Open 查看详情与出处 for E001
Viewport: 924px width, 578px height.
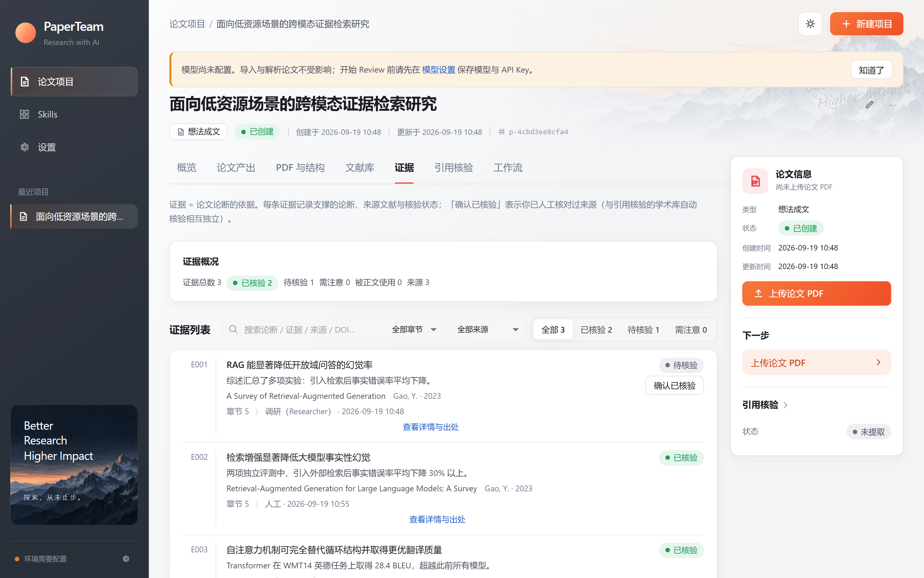coord(431,427)
